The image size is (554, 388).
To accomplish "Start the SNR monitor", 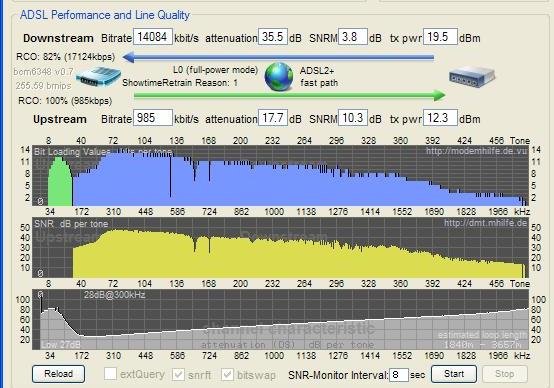I will pos(454,374).
